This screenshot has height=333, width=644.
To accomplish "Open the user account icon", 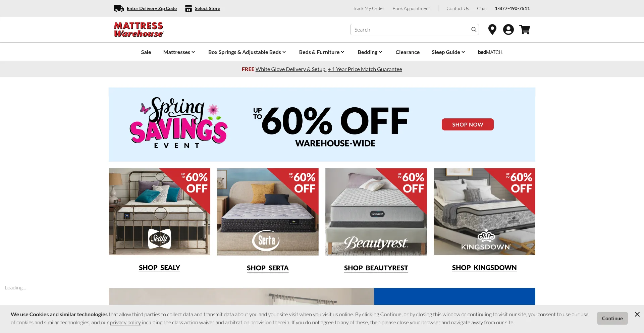I will tap(508, 30).
